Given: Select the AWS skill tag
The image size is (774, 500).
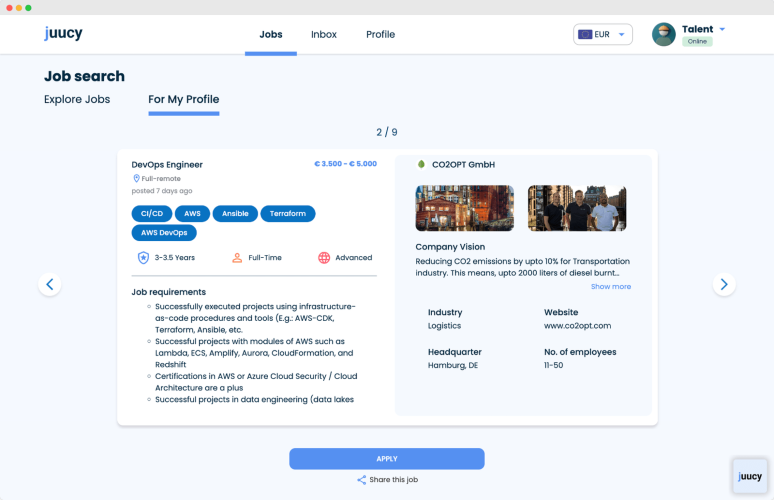Looking at the screenshot, I should coord(192,214).
